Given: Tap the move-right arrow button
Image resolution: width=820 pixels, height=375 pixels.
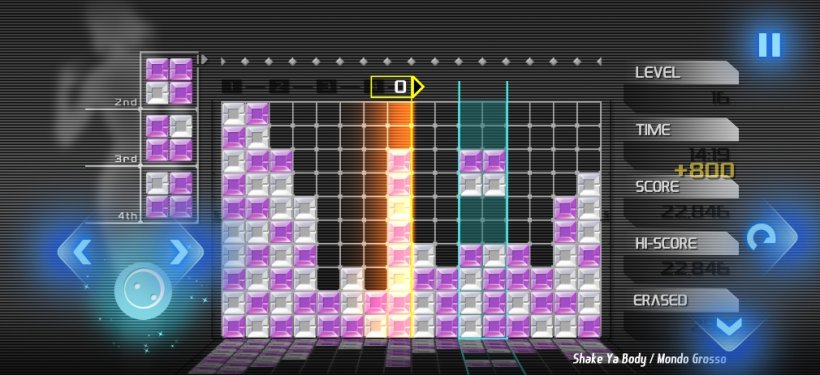Looking at the screenshot, I should tap(179, 253).
